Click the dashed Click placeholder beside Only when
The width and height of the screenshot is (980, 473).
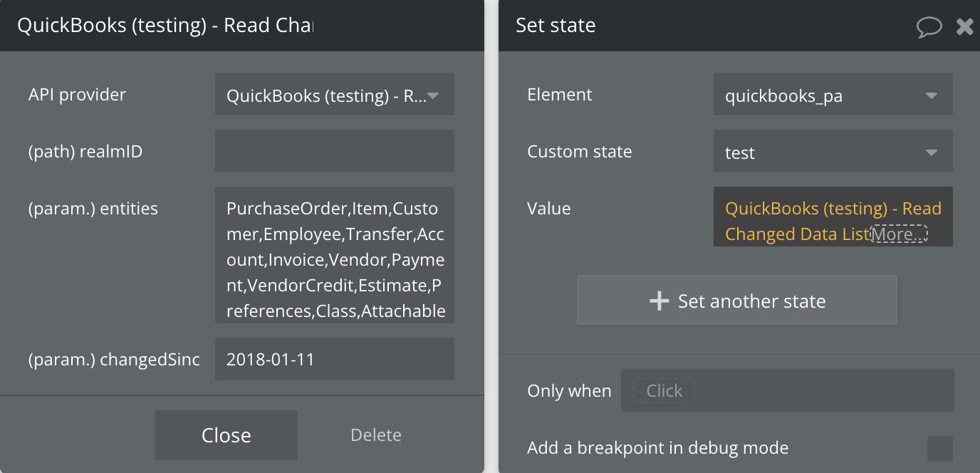[x=664, y=391]
